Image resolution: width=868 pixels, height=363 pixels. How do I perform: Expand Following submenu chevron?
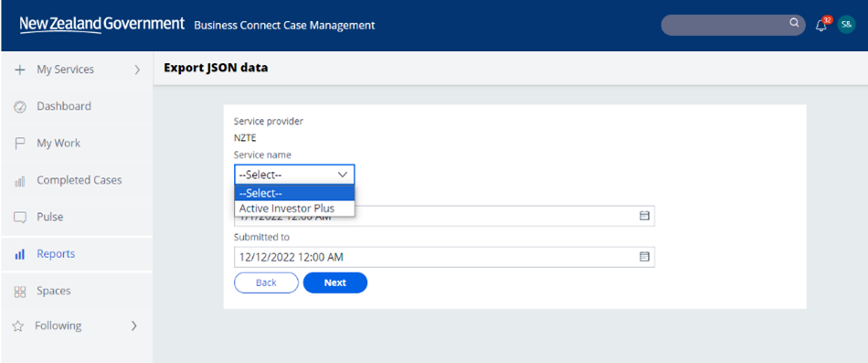point(133,326)
